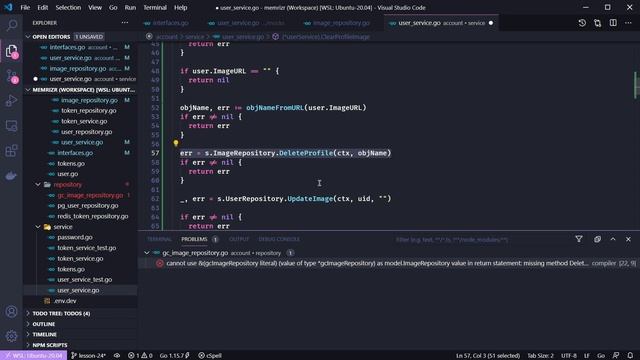
Task: Click the feedback icon in status bar
Action: point(616,356)
